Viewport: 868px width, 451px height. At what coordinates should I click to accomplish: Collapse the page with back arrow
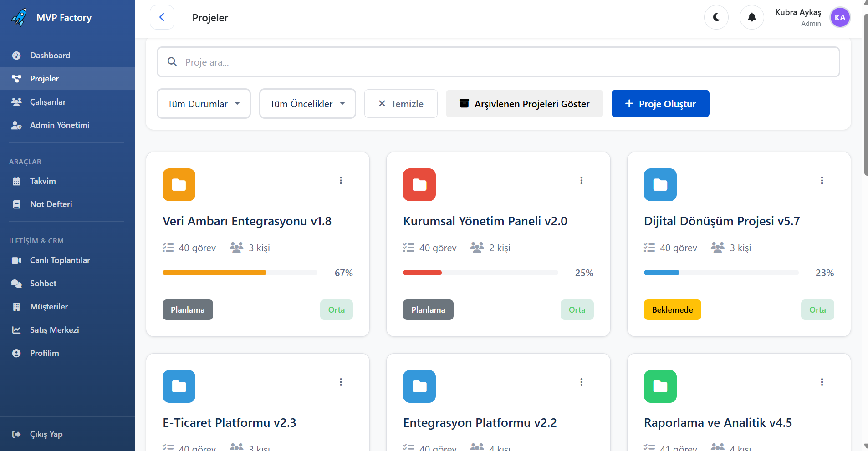[x=162, y=17]
